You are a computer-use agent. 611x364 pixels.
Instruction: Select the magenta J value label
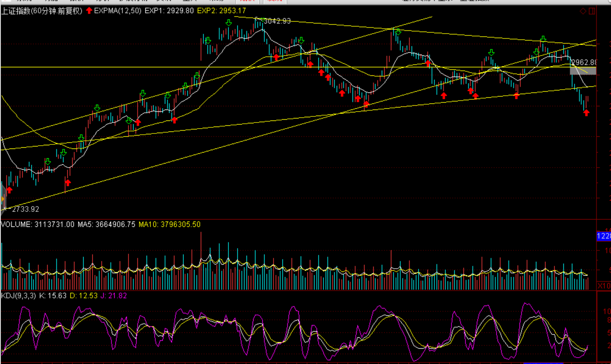click(x=114, y=296)
